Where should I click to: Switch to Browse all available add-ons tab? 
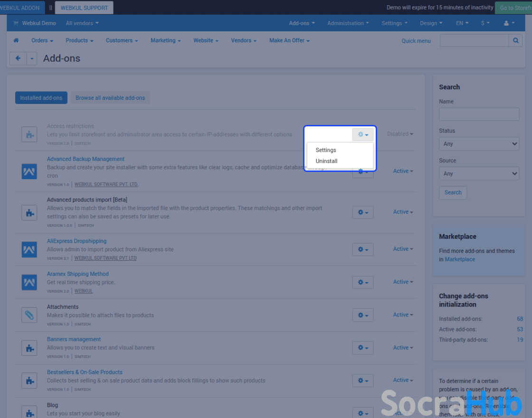[110, 98]
